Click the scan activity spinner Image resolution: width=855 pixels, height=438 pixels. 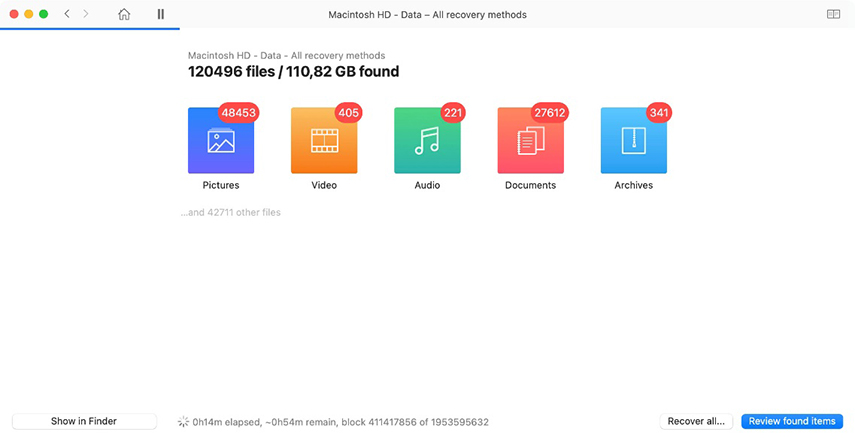[x=184, y=422]
